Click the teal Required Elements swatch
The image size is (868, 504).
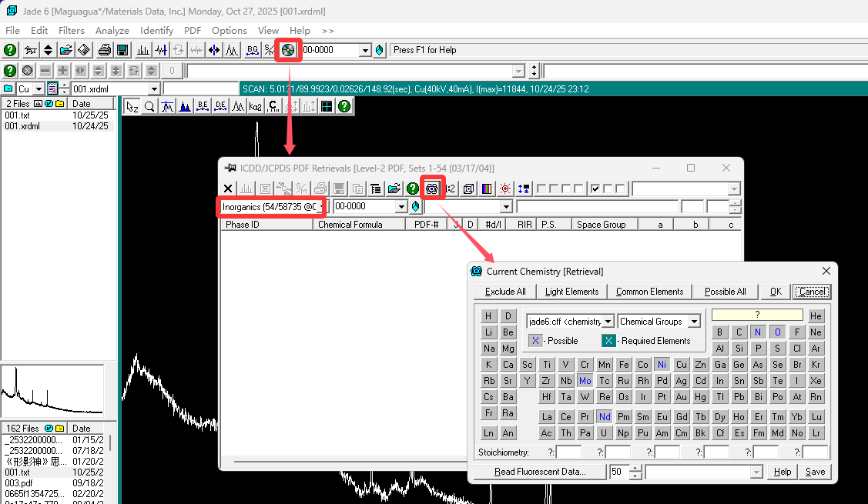tap(608, 341)
